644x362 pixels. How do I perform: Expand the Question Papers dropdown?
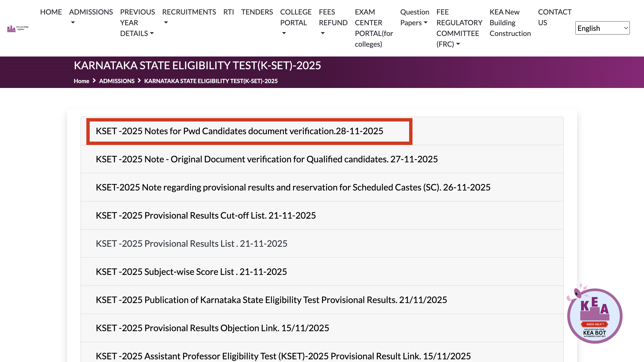pyautogui.click(x=414, y=17)
